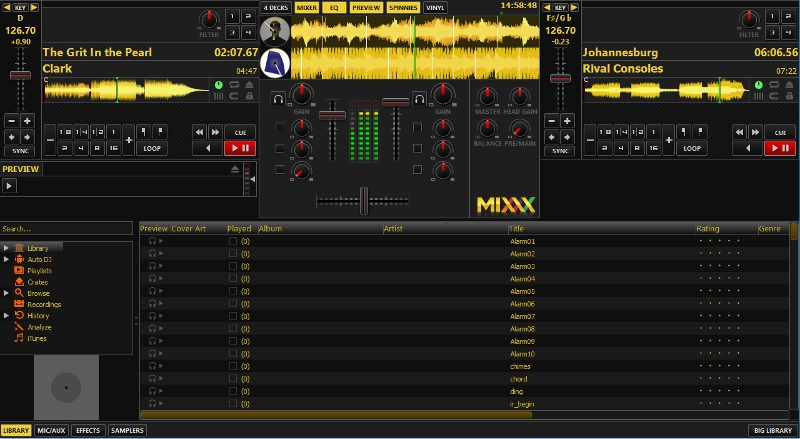
Task: Click fast forward on the left deck
Action: tap(214, 131)
